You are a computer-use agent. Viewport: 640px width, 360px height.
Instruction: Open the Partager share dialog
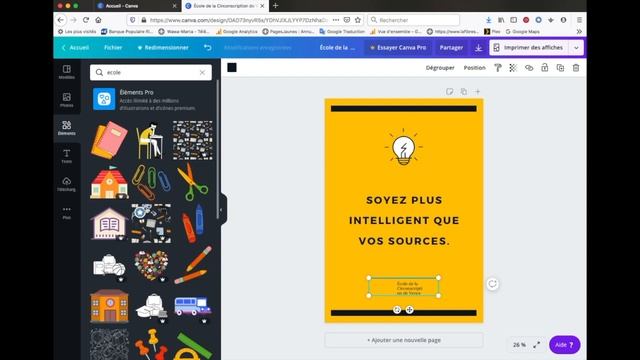coord(451,47)
